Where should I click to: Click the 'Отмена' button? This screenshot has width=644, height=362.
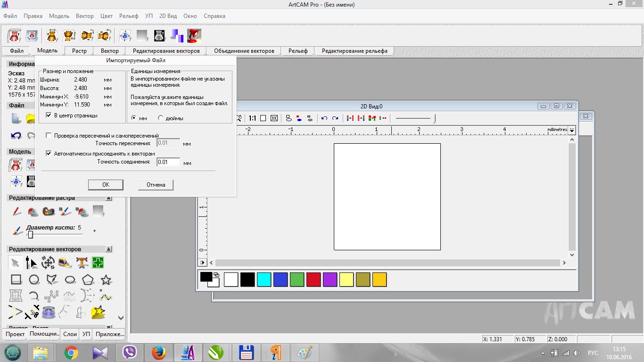click(156, 185)
